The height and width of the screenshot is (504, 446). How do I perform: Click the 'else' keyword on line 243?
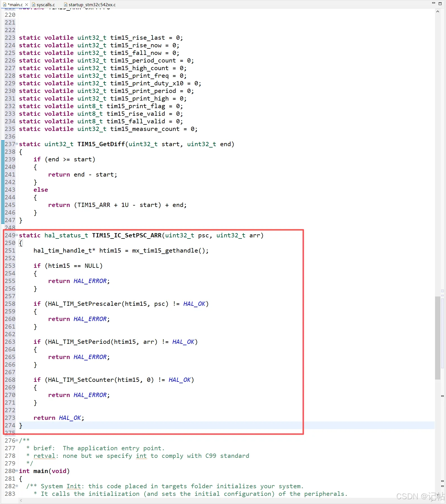tap(41, 190)
